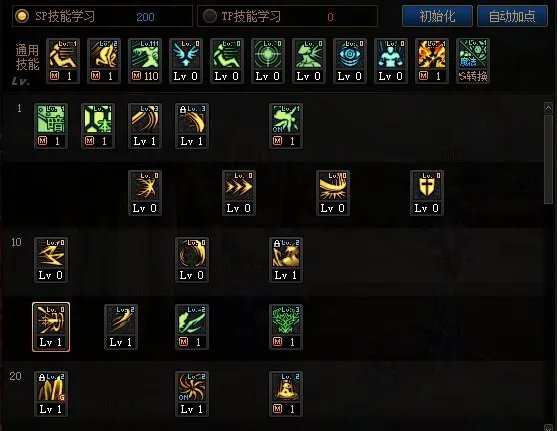Image resolution: width=558 pixels, height=431 pixels.
Task: Select the triple arrows skill icon
Action: 239,193
